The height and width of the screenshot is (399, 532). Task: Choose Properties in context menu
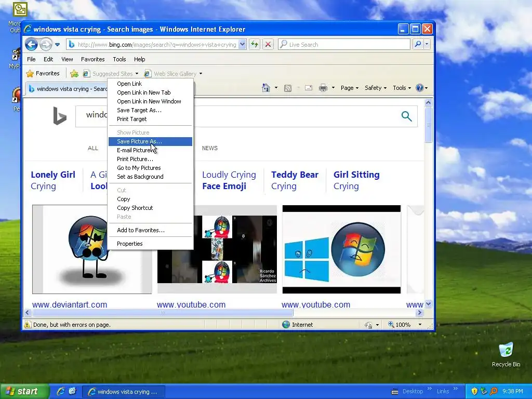pos(150,244)
